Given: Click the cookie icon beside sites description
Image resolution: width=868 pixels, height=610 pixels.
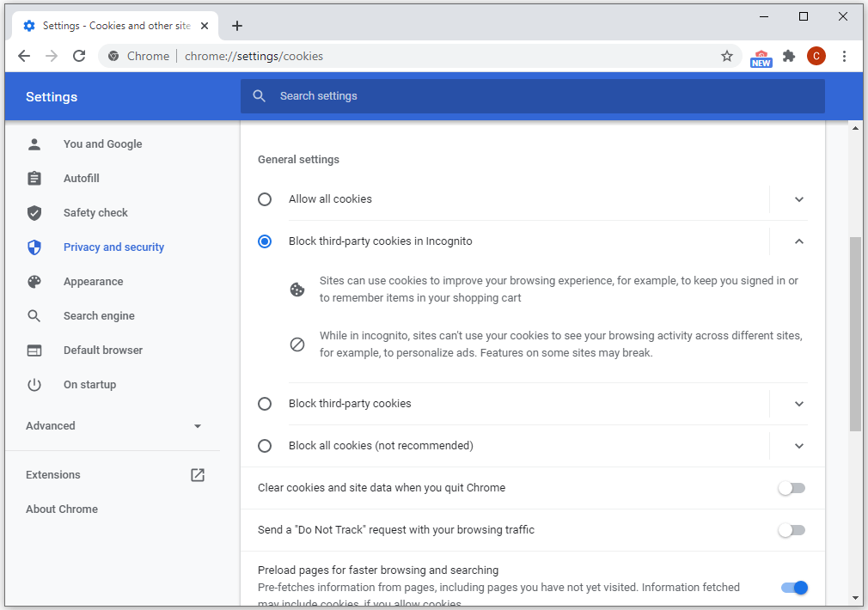Looking at the screenshot, I should (x=297, y=289).
